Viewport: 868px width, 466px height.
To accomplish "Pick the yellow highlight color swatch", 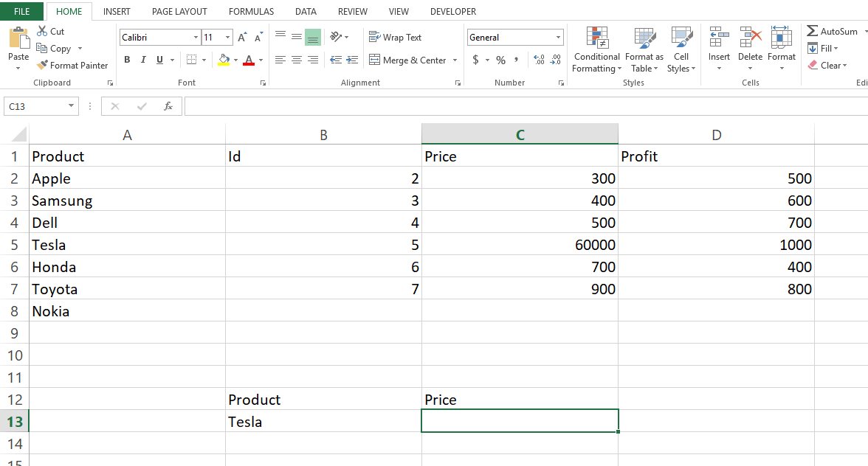I will click(224, 64).
